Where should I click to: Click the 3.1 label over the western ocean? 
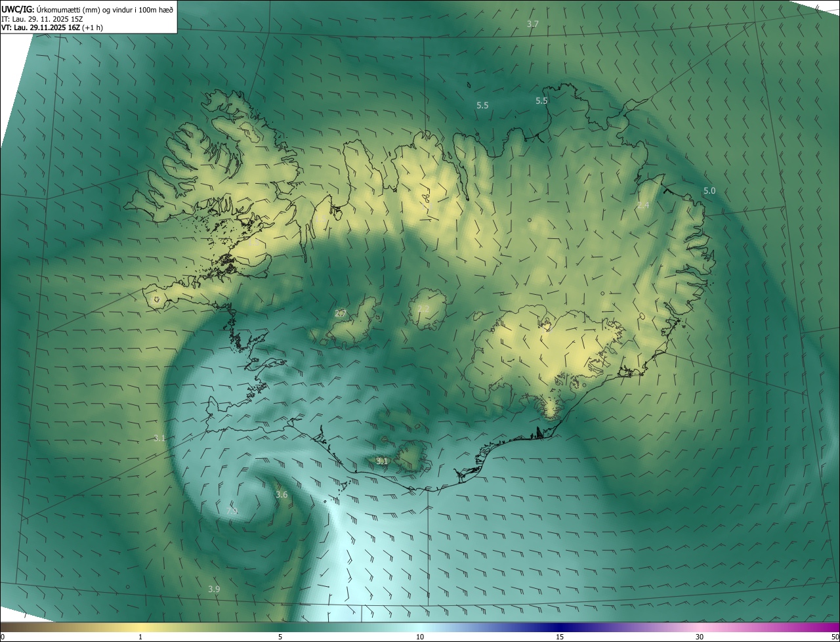pos(159,438)
